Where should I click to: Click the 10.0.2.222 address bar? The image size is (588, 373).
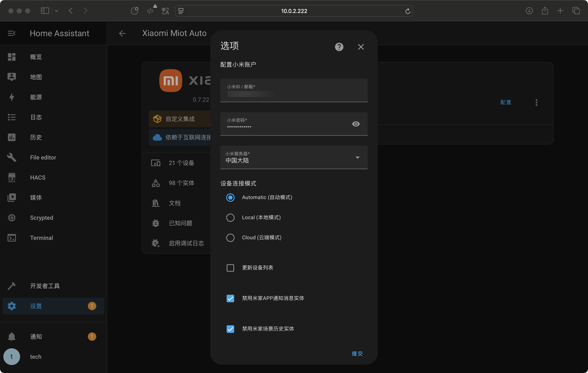(294, 11)
